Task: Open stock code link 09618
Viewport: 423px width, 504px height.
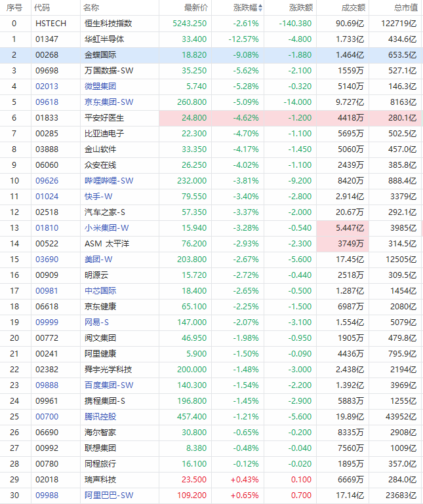Action: [x=47, y=102]
